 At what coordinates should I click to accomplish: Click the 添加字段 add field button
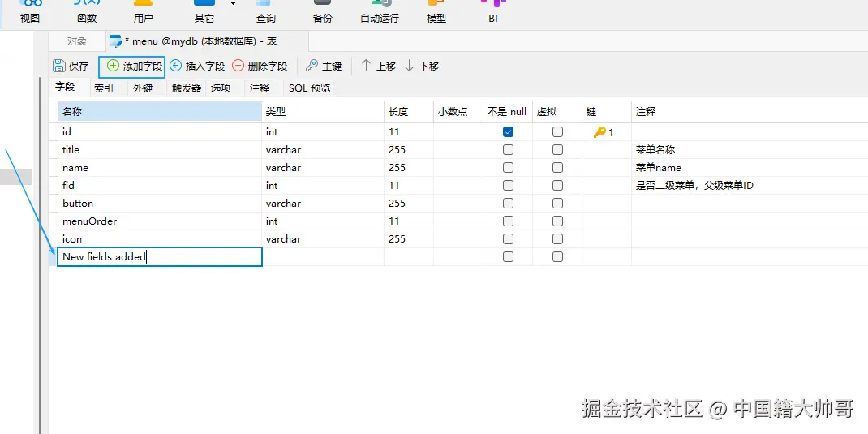[x=131, y=67]
